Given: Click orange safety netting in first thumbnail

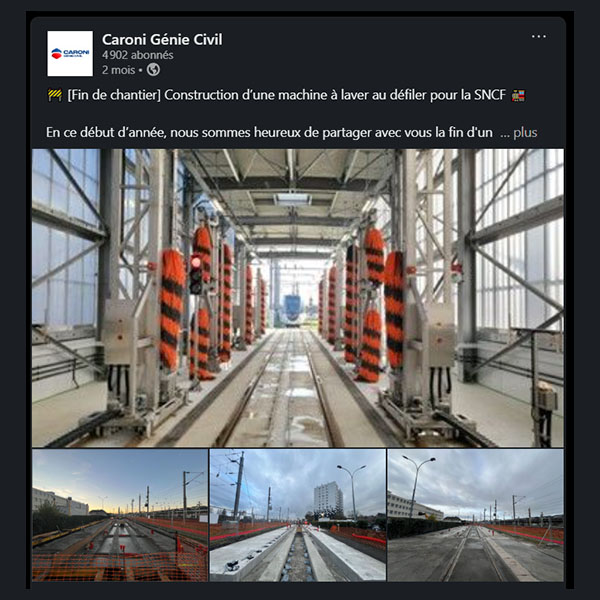Looking at the screenshot, I should [x=120, y=566].
